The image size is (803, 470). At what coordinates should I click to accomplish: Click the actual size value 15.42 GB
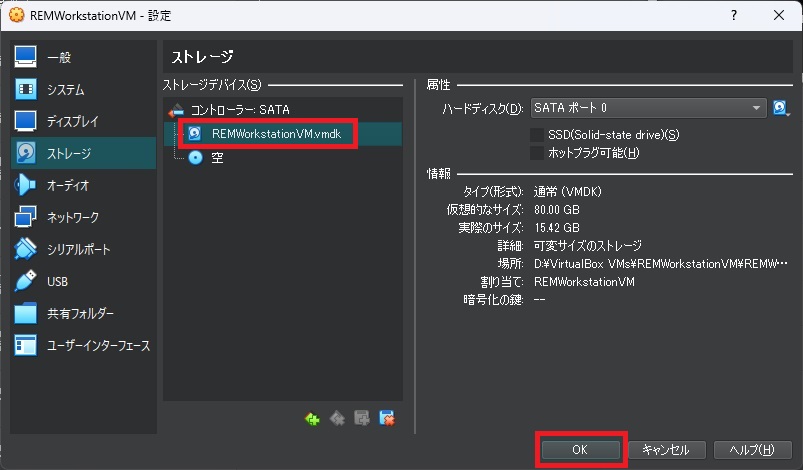pos(557,228)
